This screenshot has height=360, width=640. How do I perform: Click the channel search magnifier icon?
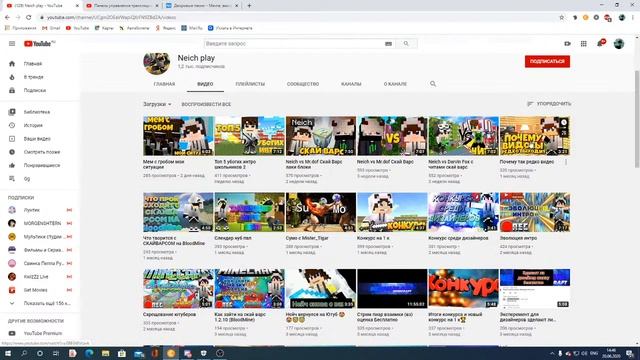coord(433,84)
